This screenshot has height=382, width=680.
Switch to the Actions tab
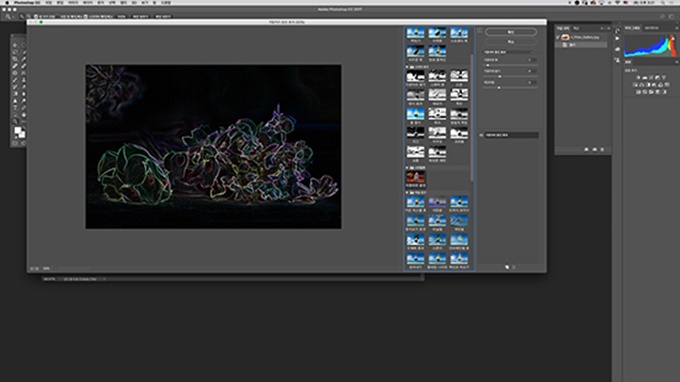[x=576, y=28]
